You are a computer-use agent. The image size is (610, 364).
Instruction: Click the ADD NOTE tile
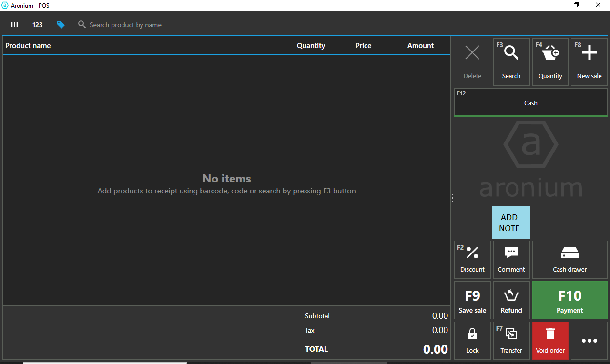511,222
